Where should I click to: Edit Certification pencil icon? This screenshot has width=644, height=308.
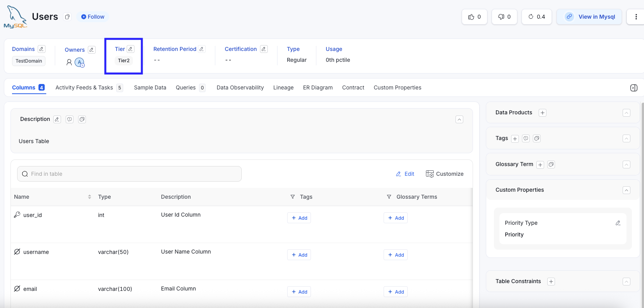[x=264, y=49]
